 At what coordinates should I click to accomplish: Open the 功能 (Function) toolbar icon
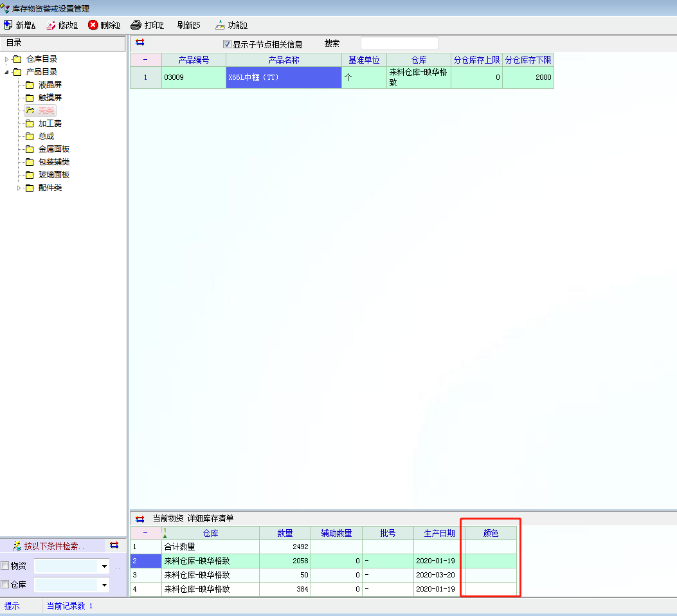click(220, 25)
